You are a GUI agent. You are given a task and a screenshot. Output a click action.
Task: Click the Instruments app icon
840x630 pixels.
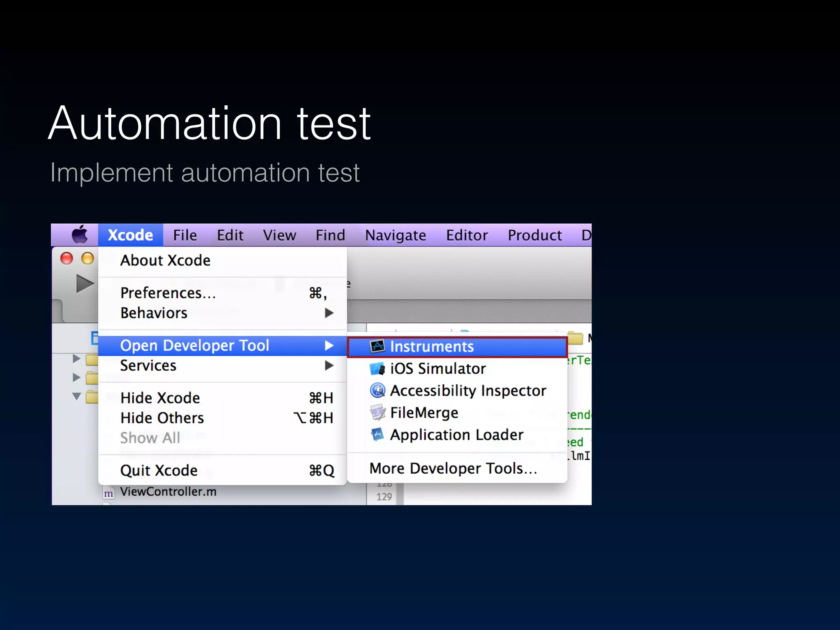point(377,347)
